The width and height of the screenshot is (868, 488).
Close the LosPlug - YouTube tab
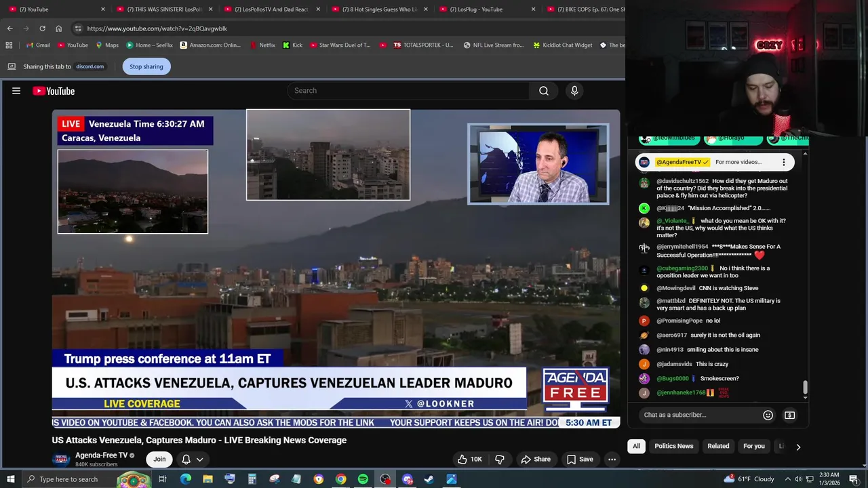(533, 9)
